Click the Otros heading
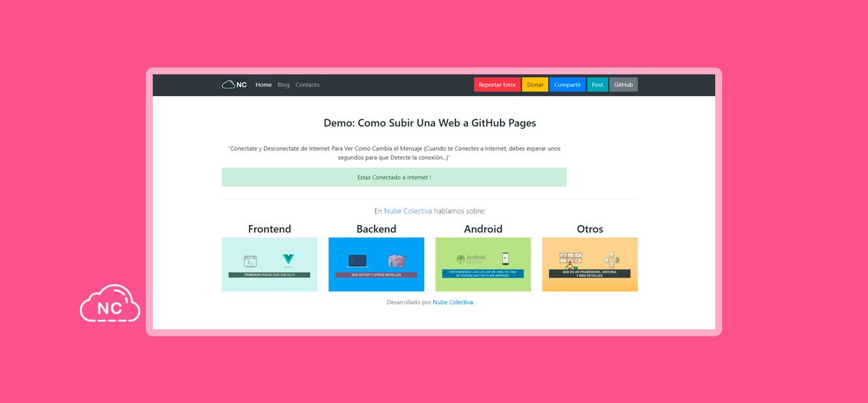 click(x=590, y=229)
